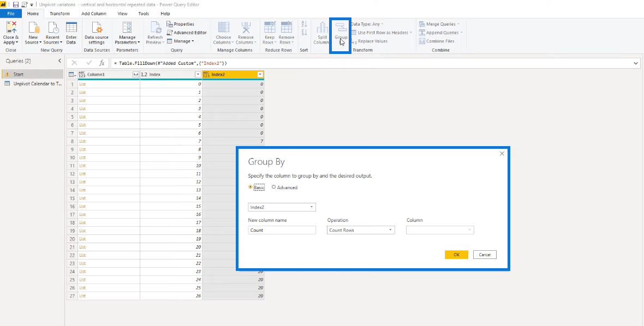This screenshot has height=326, width=644.
Task: Click the New column name field
Action: click(x=282, y=230)
